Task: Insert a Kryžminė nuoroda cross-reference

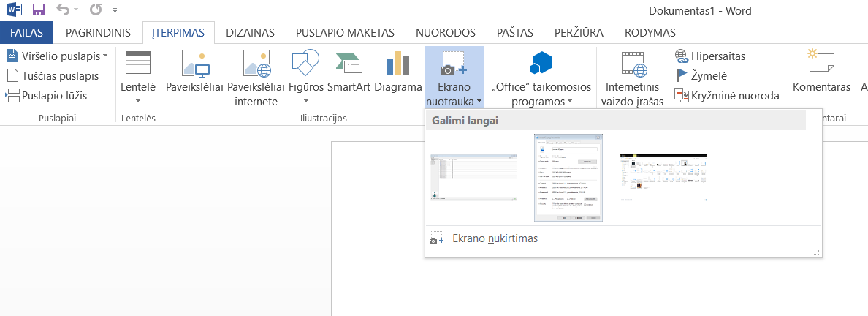Action: pos(728,96)
